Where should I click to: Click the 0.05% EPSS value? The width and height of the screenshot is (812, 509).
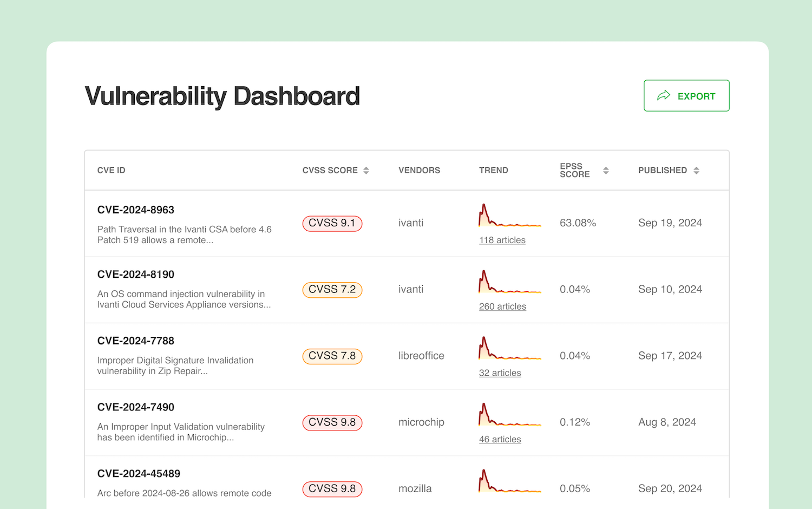click(x=575, y=489)
